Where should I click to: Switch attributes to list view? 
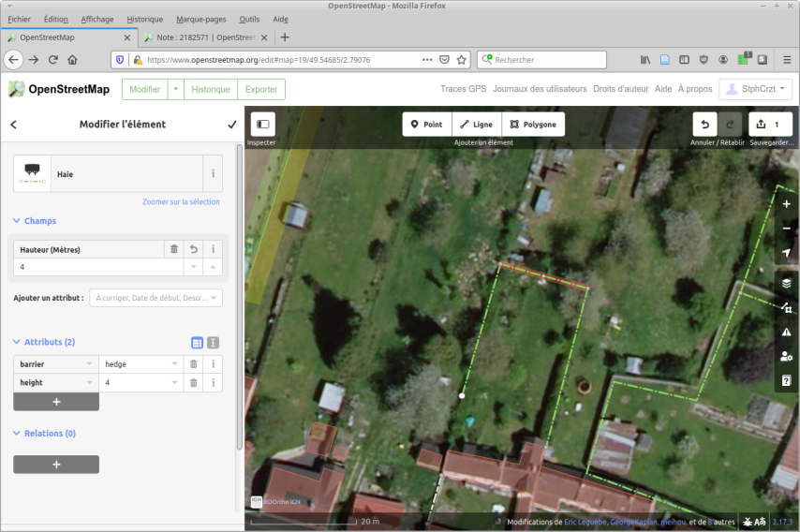coord(197,343)
